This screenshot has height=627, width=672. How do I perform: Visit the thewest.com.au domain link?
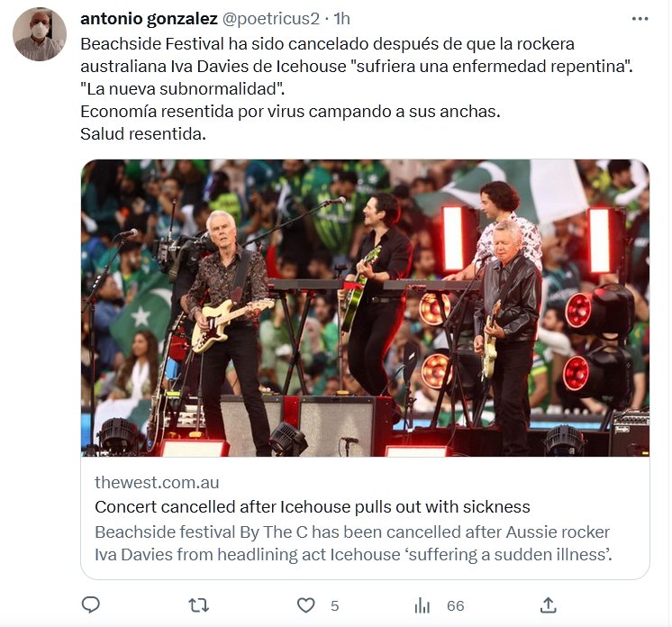click(157, 482)
